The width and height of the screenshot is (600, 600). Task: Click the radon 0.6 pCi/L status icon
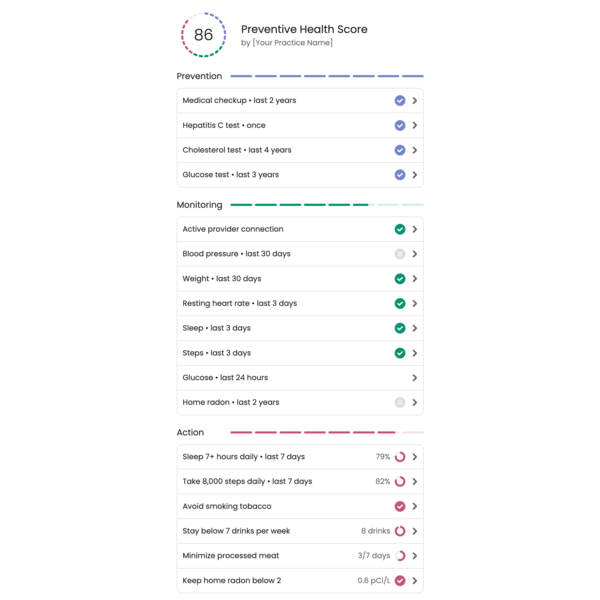point(400,581)
